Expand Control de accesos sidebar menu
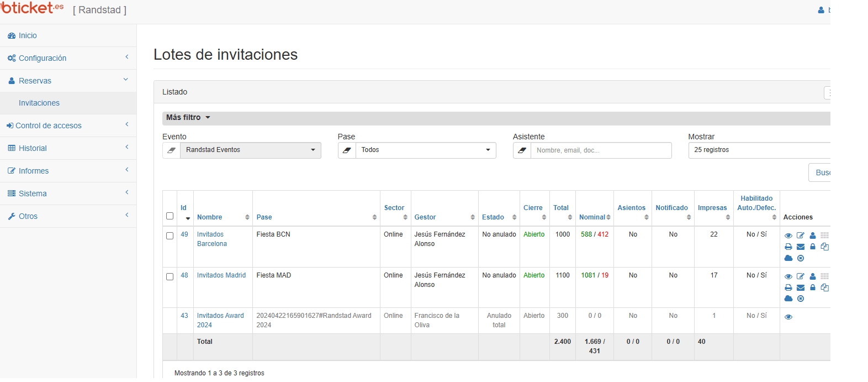 click(x=68, y=125)
